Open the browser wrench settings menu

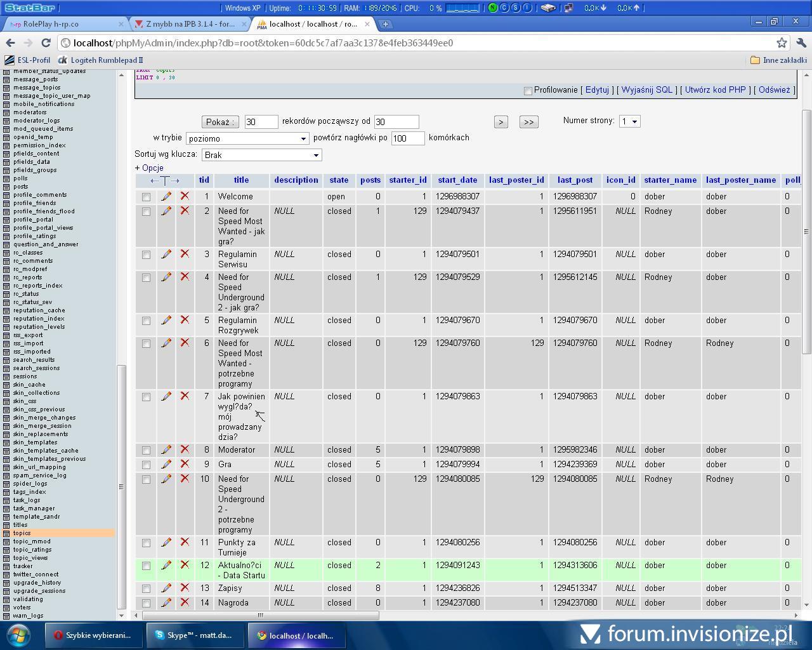tap(801, 43)
